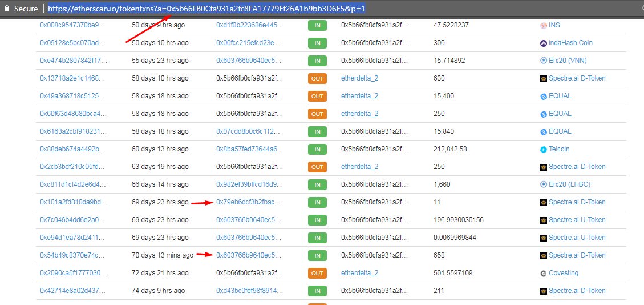Open transaction hash 0xe94d1ea78d2411
This screenshot has height=305, width=644.
[x=72, y=238]
